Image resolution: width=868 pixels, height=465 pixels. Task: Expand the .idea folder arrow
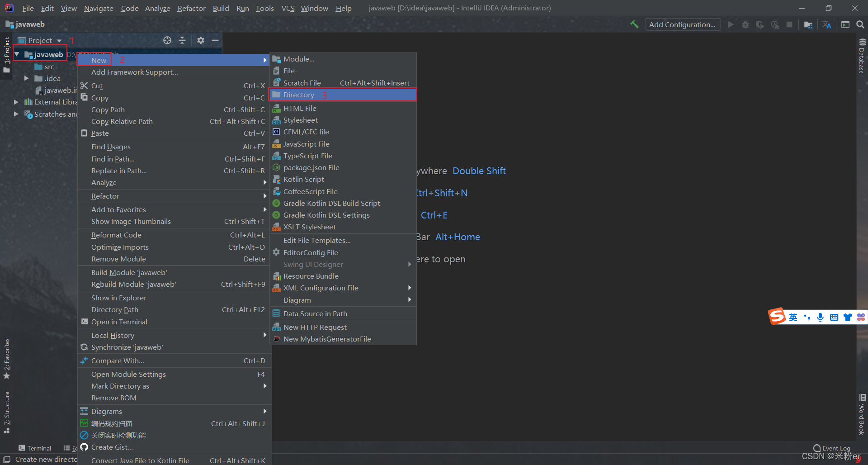coord(26,78)
